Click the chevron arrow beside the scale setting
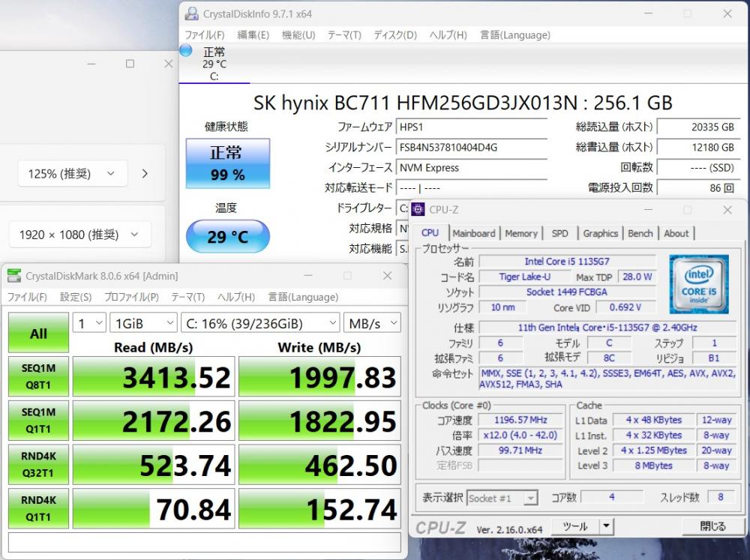The image size is (750, 560). pyautogui.click(x=145, y=174)
